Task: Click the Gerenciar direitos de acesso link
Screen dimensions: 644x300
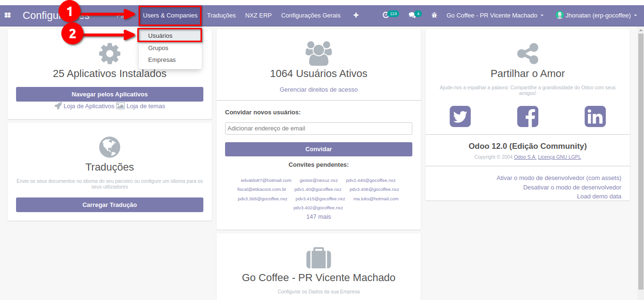Action: 318,90
